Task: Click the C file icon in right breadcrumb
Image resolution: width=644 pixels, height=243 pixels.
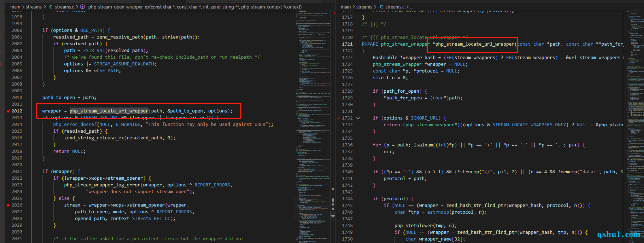Action: (x=381, y=7)
